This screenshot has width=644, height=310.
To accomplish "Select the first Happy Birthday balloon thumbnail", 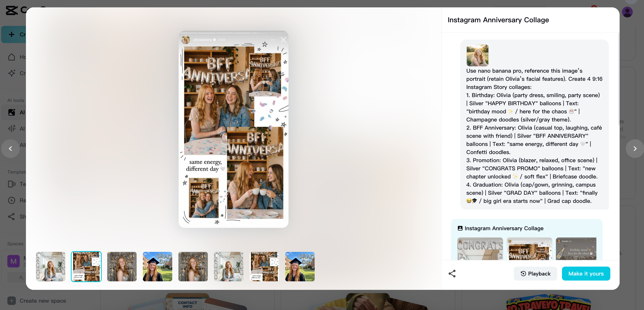I will 122,266.
